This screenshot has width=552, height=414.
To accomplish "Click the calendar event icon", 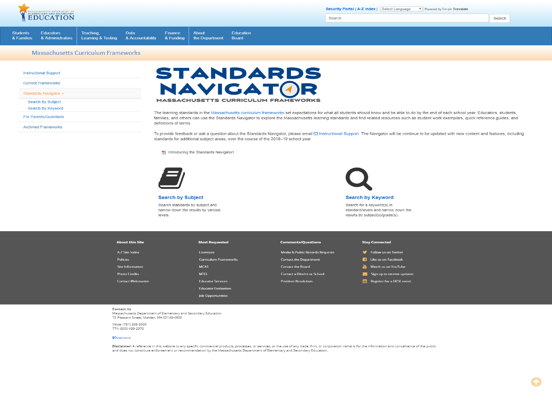I will (365, 281).
